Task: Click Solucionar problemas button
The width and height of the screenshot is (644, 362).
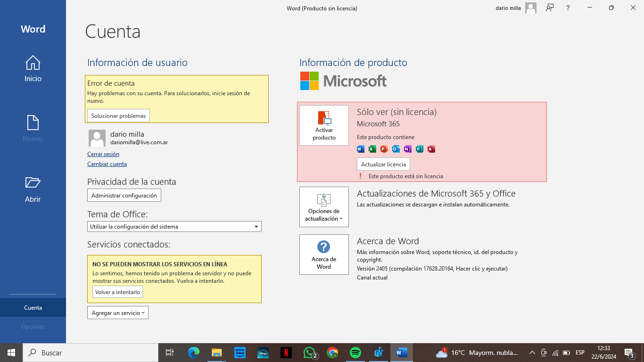Action: 118,115
